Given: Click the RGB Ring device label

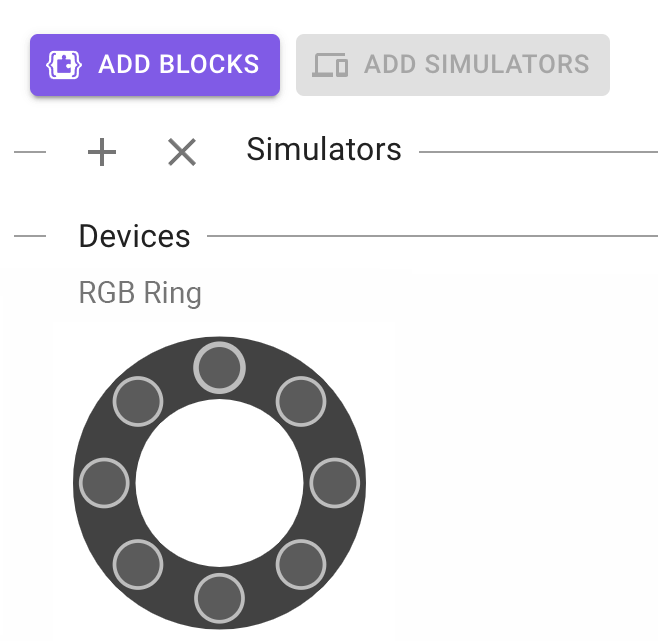Looking at the screenshot, I should (x=140, y=293).
